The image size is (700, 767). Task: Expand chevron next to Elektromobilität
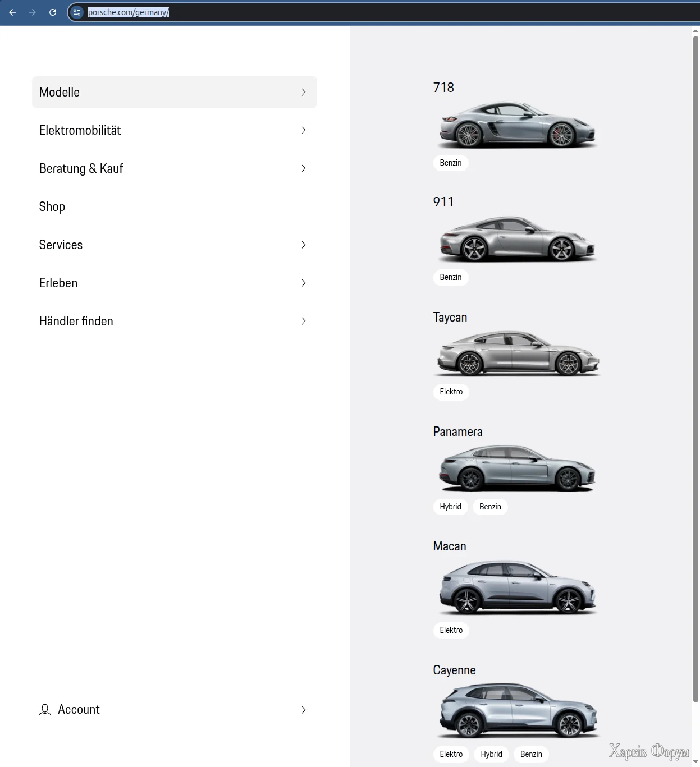coord(304,130)
